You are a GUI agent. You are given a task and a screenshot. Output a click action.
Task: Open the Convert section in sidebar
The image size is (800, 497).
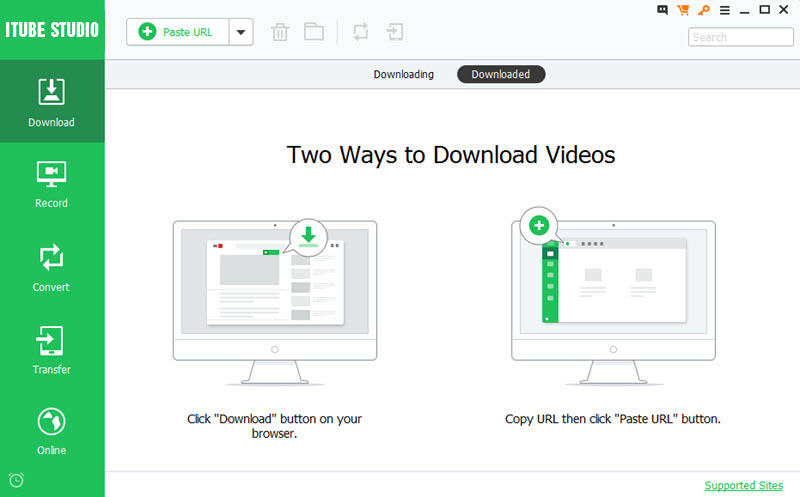point(52,267)
